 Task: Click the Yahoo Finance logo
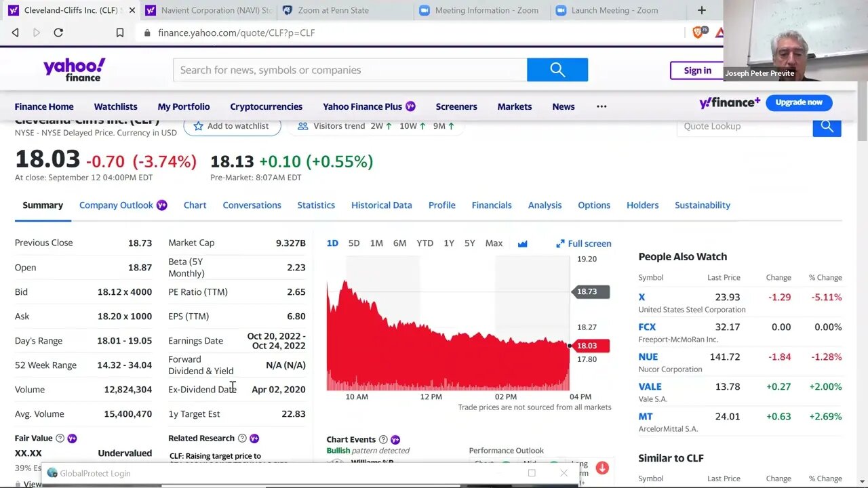(74, 69)
